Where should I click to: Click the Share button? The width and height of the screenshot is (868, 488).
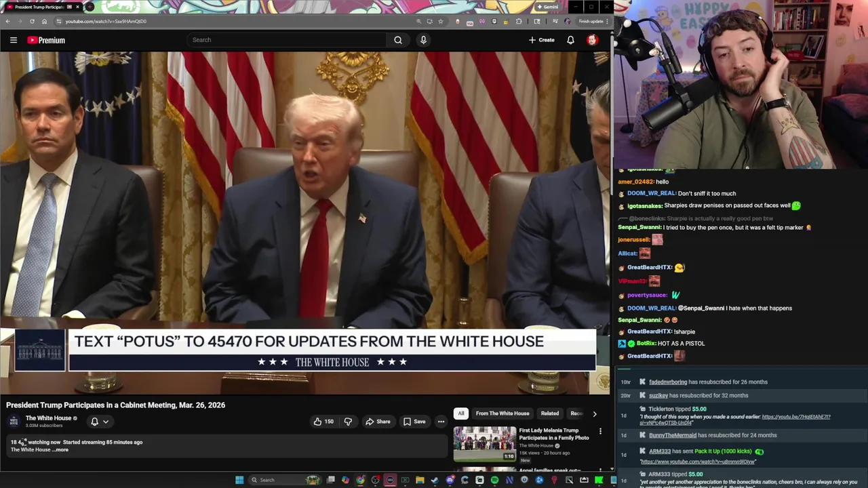coord(378,422)
